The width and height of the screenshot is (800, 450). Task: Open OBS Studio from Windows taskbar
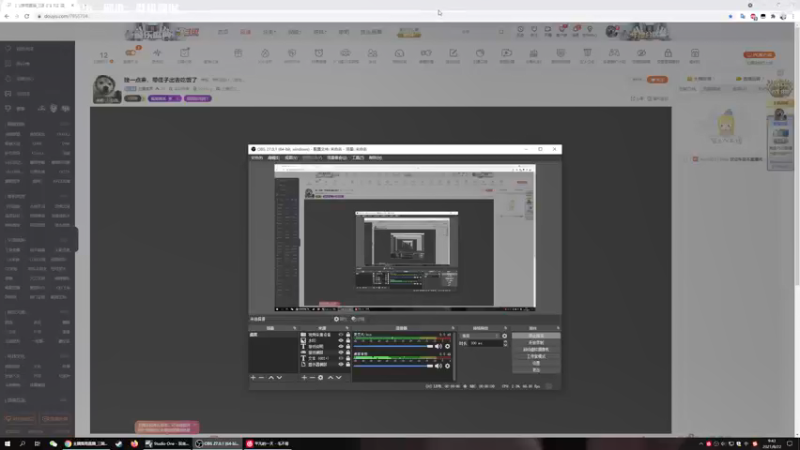click(217, 444)
